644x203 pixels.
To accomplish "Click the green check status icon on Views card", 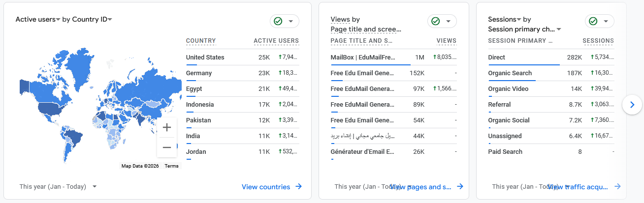I will pyautogui.click(x=435, y=21).
